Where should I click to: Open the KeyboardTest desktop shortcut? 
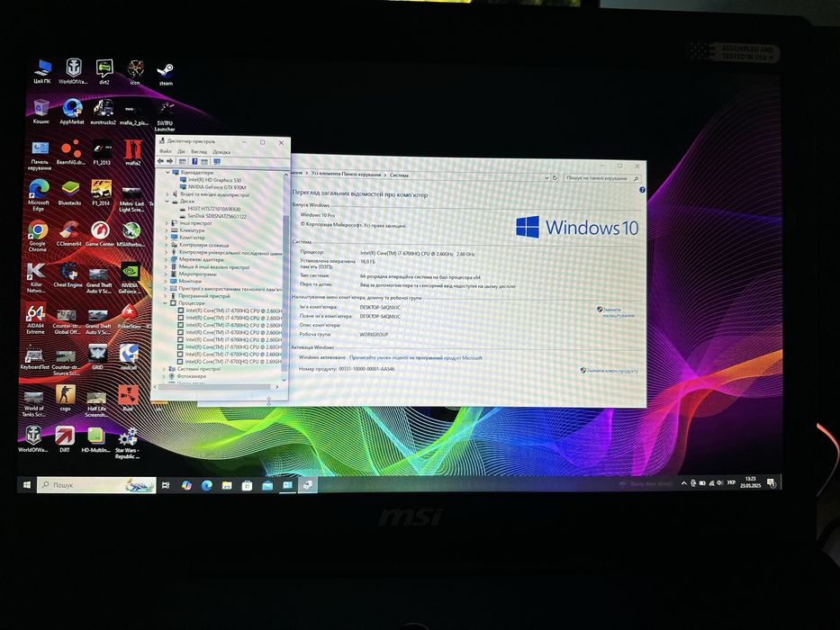tap(34, 357)
